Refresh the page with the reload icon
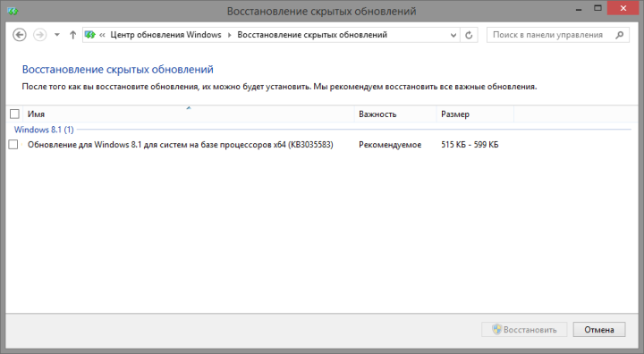 tap(469, 35)
